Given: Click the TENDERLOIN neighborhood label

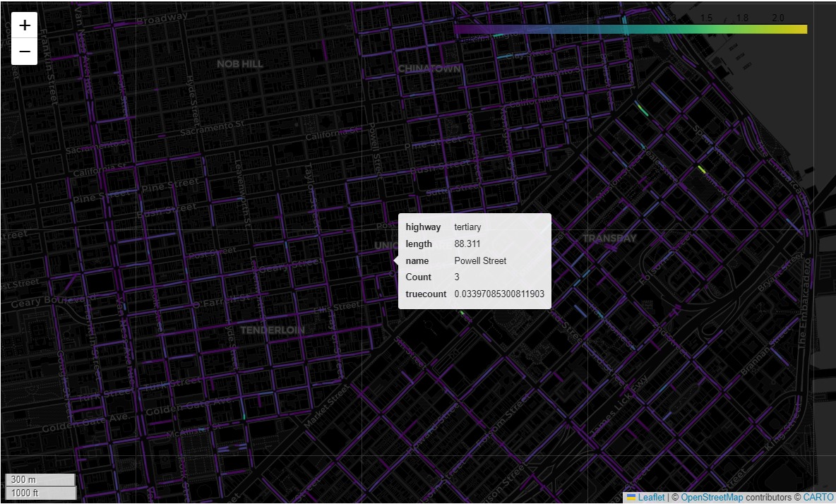Looking at the screenshot, I should 272,330.
